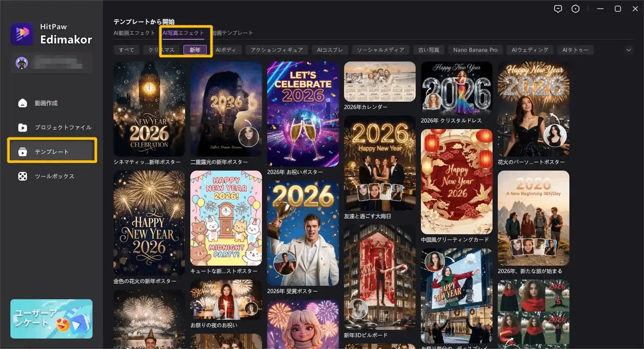Screen dimensions: 644x349
Task: Click the circular info icon in the title bar
Action: (576, 9)
